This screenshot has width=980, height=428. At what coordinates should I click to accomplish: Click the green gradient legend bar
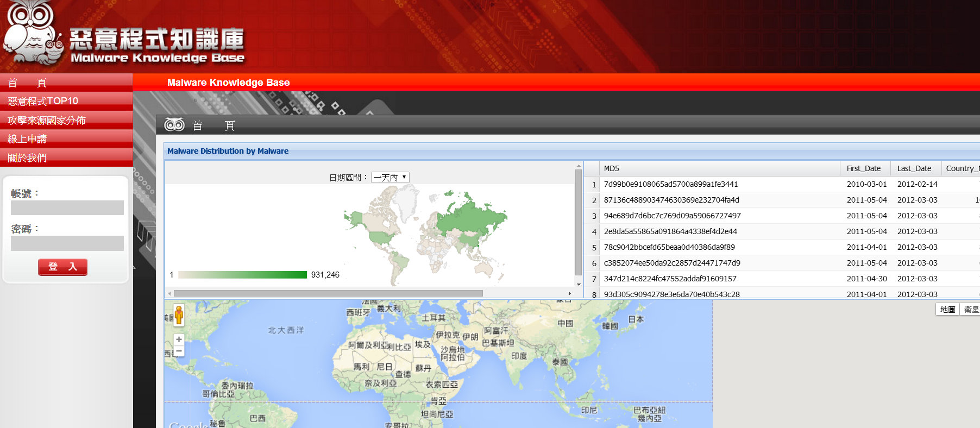(x=242, y=275)
